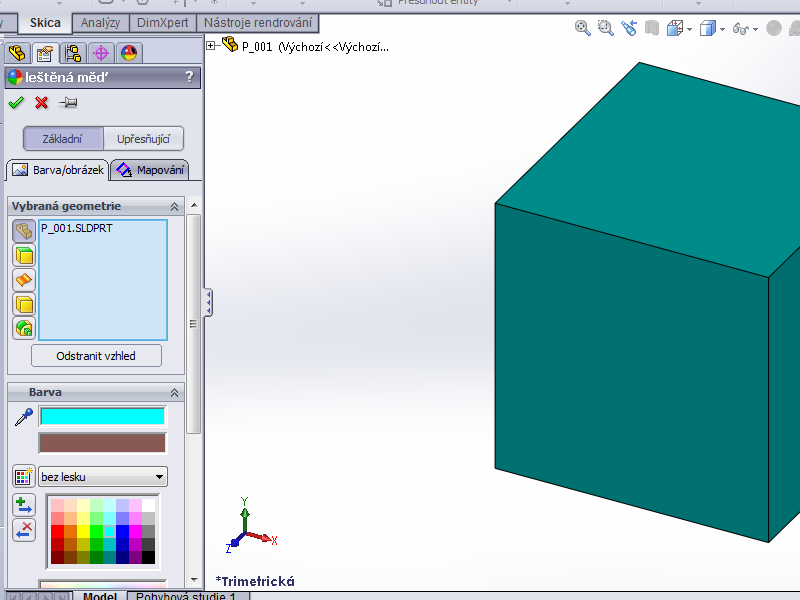Click the property panel scrollbar down arrow

click(194, 580)
